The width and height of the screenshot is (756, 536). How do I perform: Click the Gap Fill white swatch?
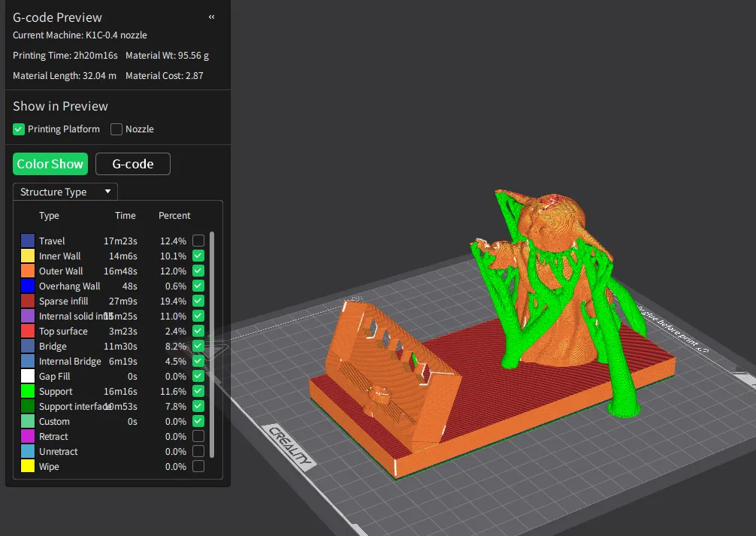(28, 376)
